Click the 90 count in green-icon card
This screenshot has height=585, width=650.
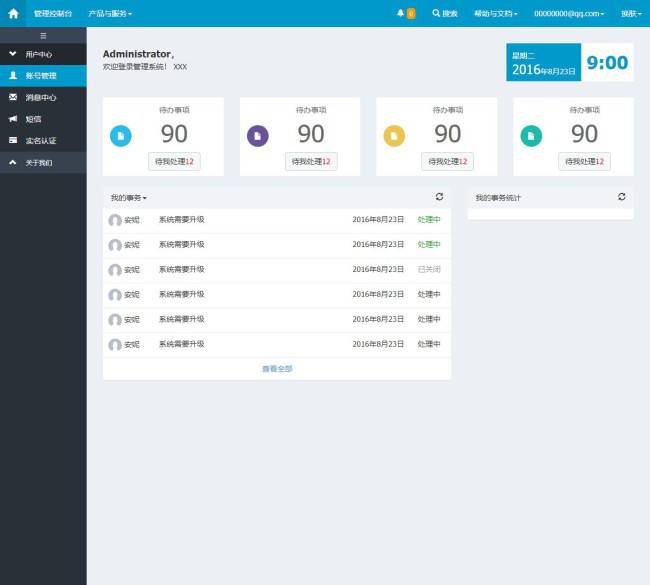(585, 134)
